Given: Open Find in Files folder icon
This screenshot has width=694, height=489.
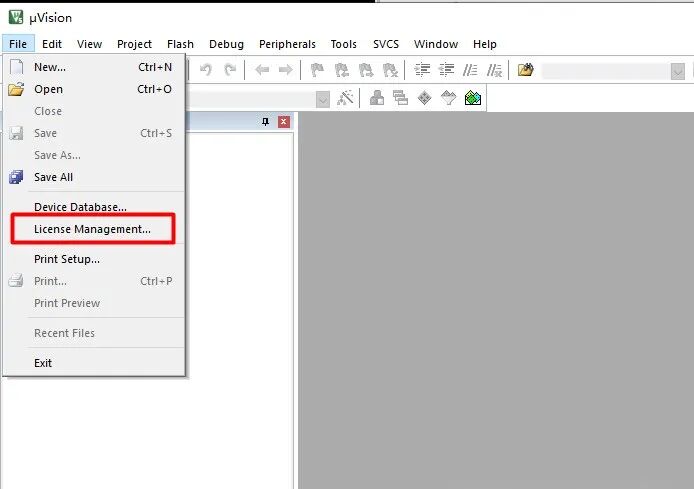Looking at the screenshot, I should click(525, 69).
